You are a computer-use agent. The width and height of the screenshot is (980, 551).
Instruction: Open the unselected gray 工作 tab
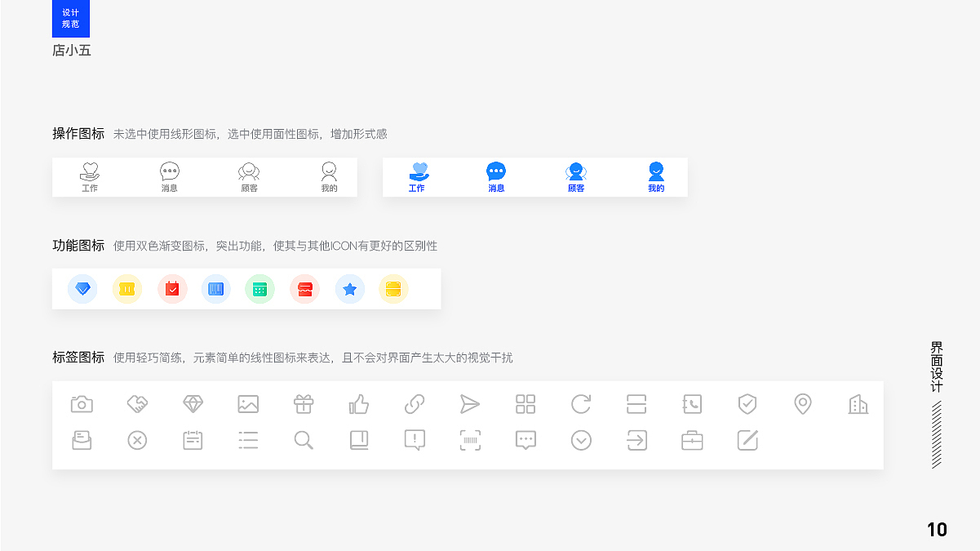[x=90, y=177]
